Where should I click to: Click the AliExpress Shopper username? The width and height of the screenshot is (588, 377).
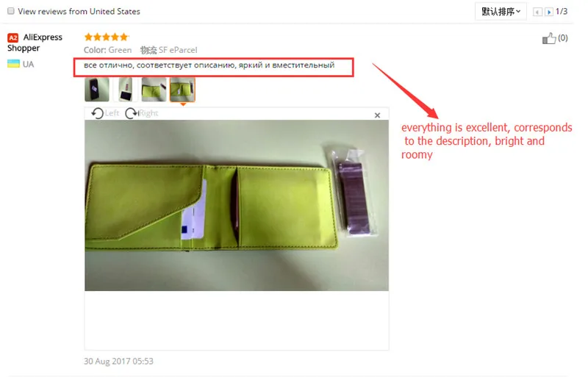[35, 43]
